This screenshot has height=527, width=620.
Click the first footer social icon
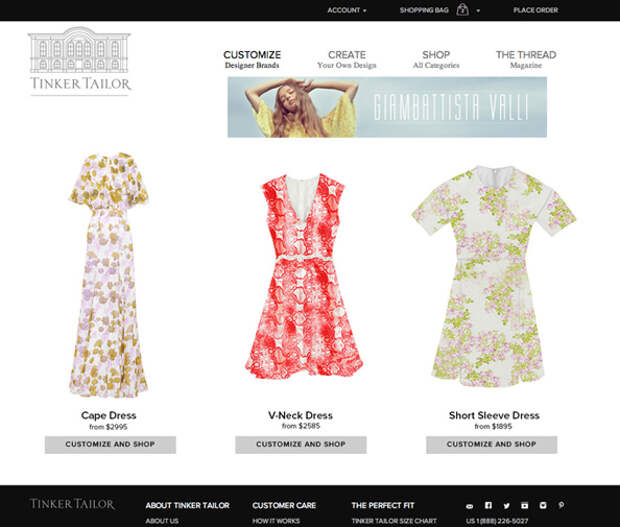[469, 506]
